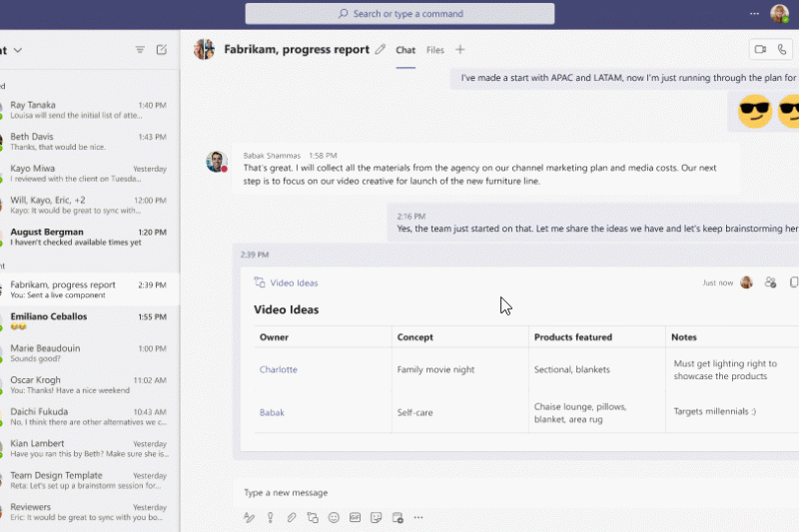This screenshot has height=532, width=799.
Task: Open the Video Ideas link
Action: [x=294, y=283]
